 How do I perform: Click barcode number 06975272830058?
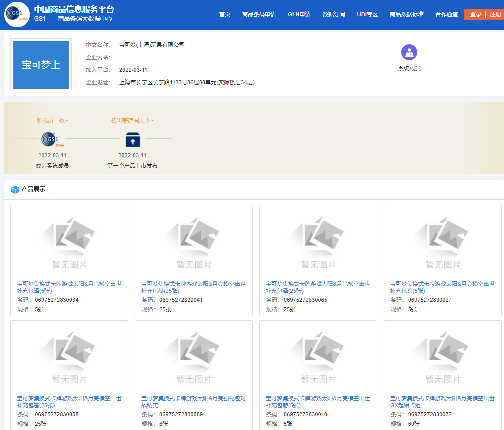pos(57,415)
